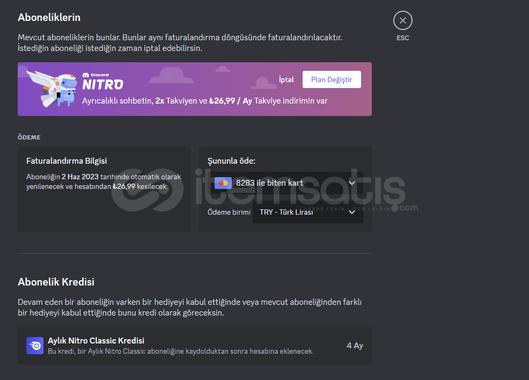Cancel subscription via İptal link
Viewport: 529px width, 380px height.
coord(286,80)
